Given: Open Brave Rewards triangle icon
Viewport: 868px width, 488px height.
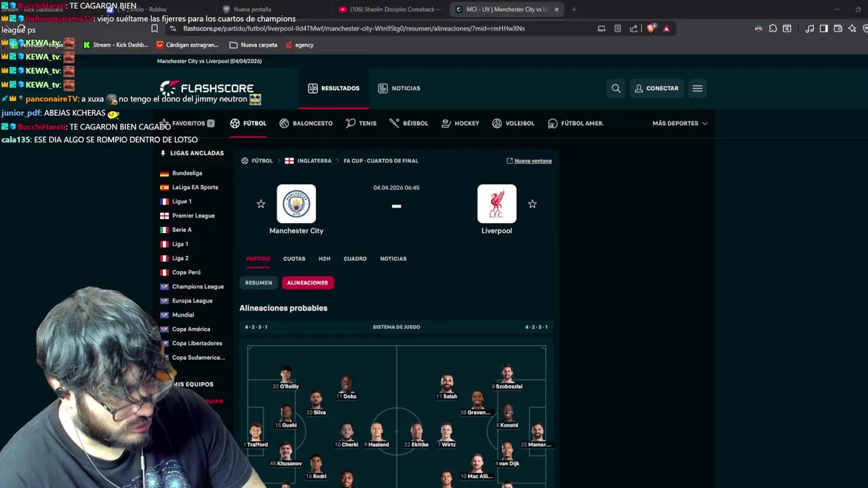Looking at the screenshot, I should (667, 28).
